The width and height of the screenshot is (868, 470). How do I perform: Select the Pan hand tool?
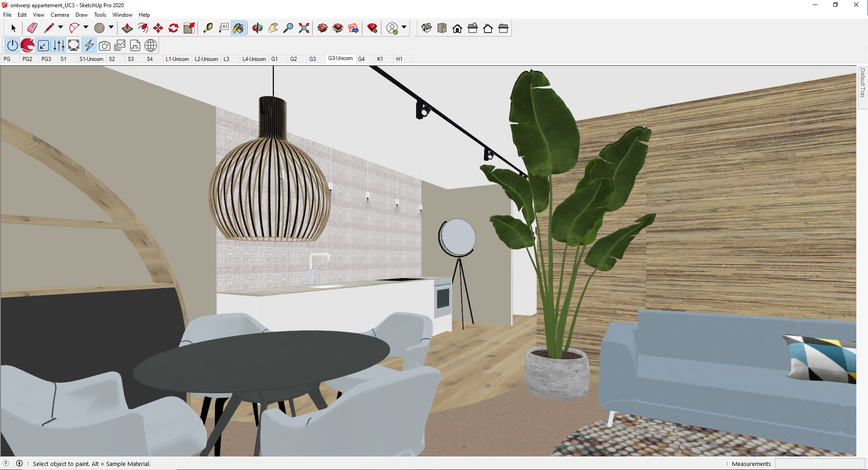coord(273,28)
